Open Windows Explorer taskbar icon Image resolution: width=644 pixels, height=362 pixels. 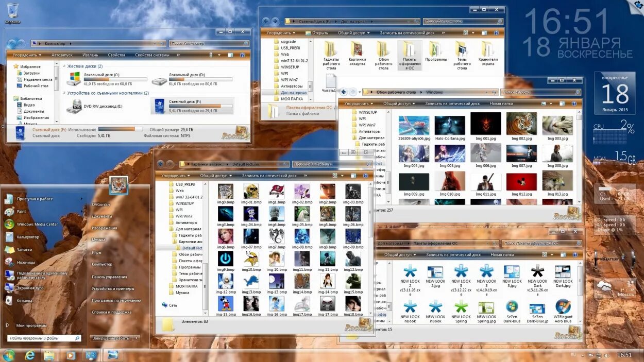tap(49, 355)
